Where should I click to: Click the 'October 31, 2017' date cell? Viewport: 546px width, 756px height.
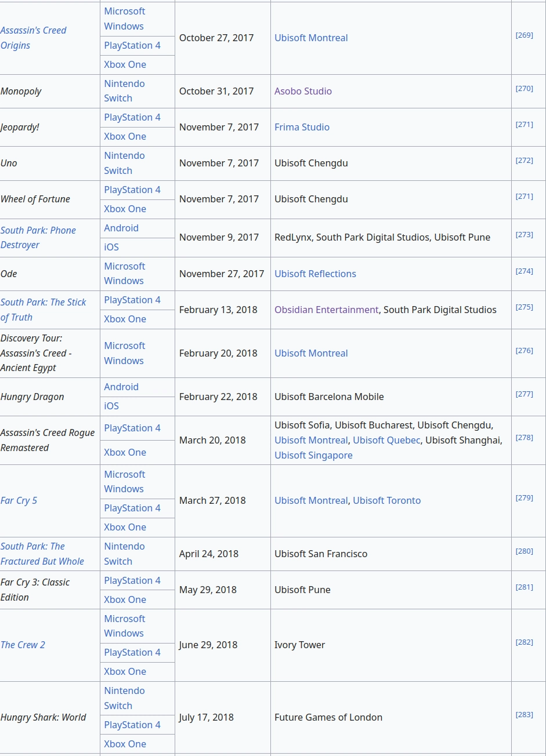[222, 91]
